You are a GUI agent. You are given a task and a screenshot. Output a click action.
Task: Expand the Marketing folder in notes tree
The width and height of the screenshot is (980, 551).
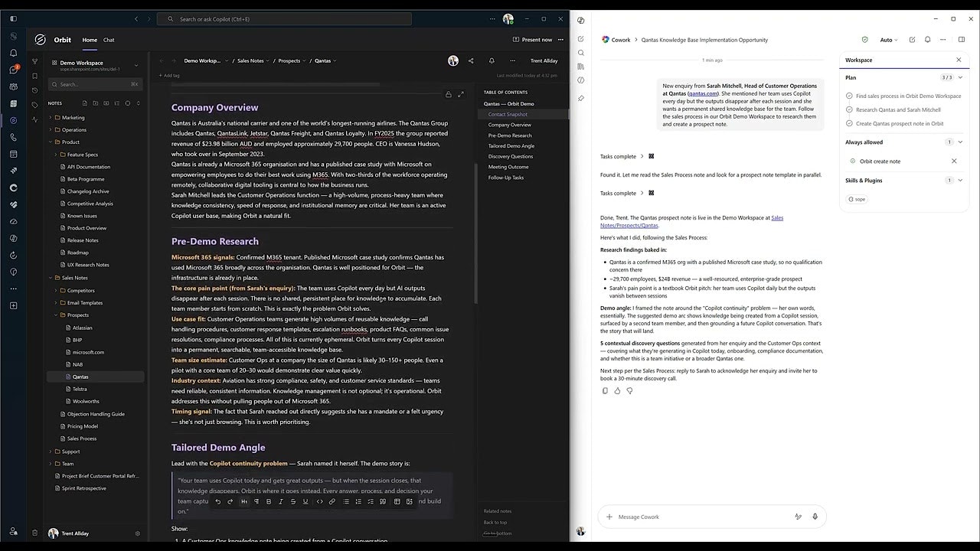50,118
